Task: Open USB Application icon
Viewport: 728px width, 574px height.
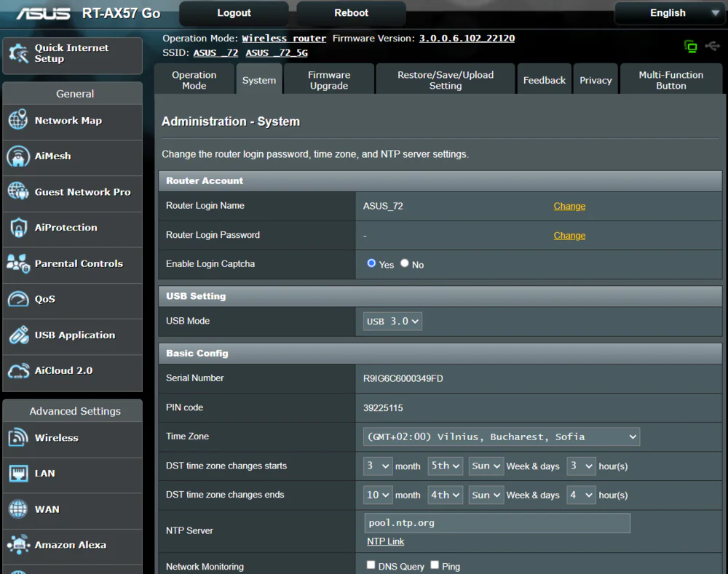Action: point(18,335)
